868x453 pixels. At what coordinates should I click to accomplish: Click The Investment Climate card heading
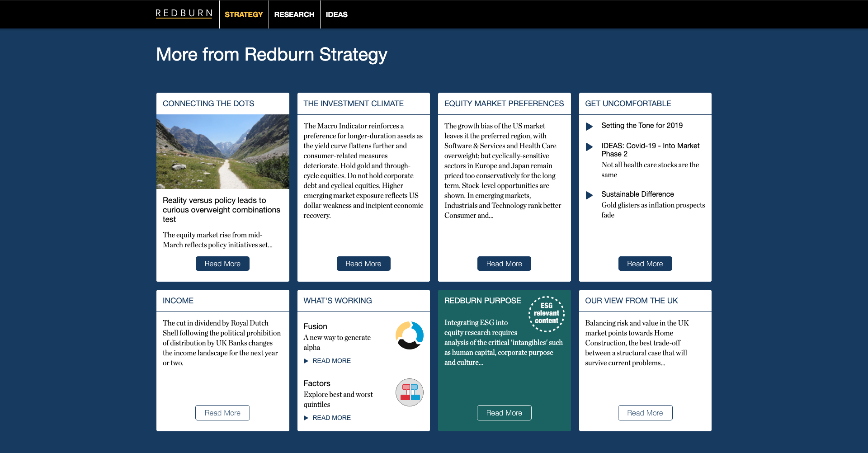coord(354,104)
